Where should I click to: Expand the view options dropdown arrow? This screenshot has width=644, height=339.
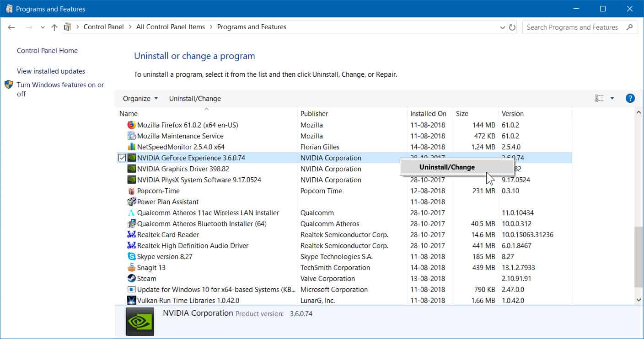612,98
